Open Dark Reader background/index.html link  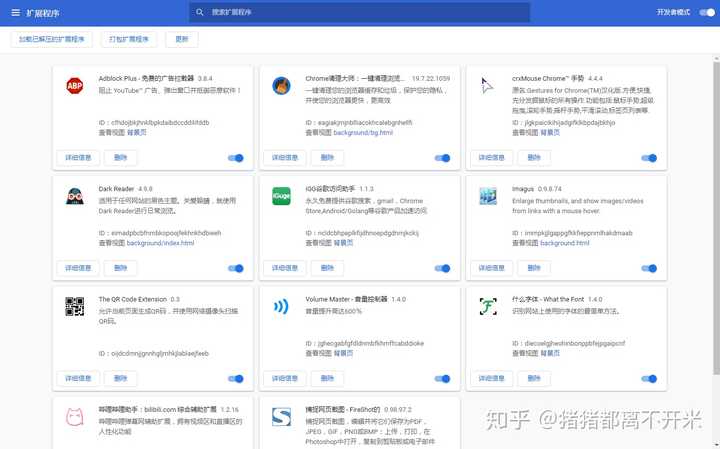point(160,243)
